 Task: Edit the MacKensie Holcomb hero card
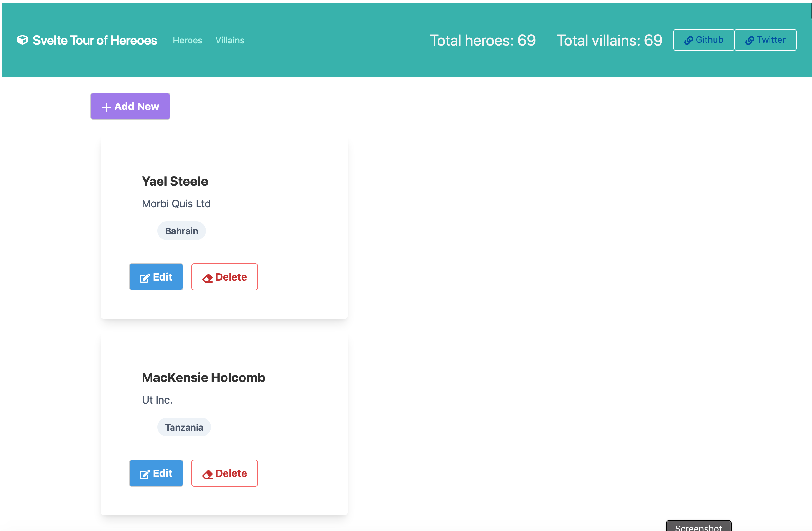[x=156, y=473]
